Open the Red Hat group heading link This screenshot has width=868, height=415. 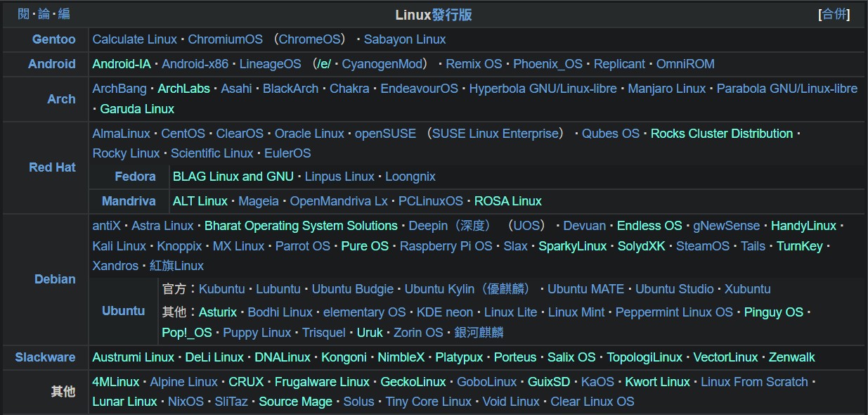tap(52, 167)
